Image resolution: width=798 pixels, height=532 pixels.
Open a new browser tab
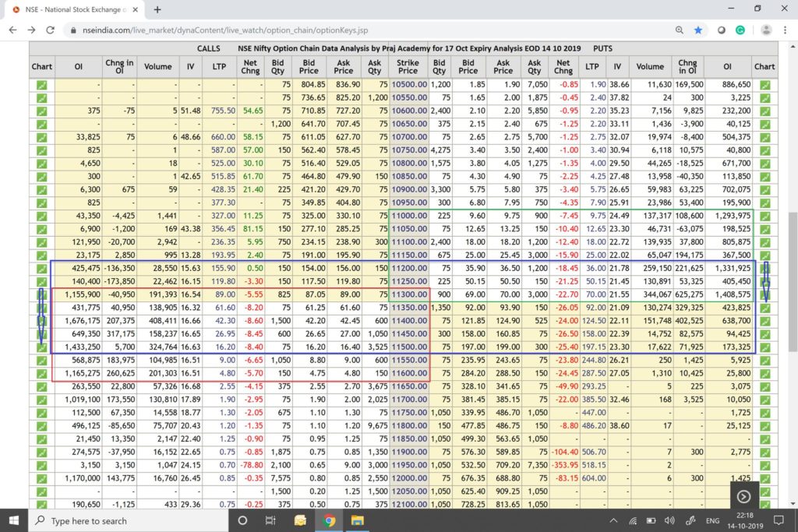[157, 9]
